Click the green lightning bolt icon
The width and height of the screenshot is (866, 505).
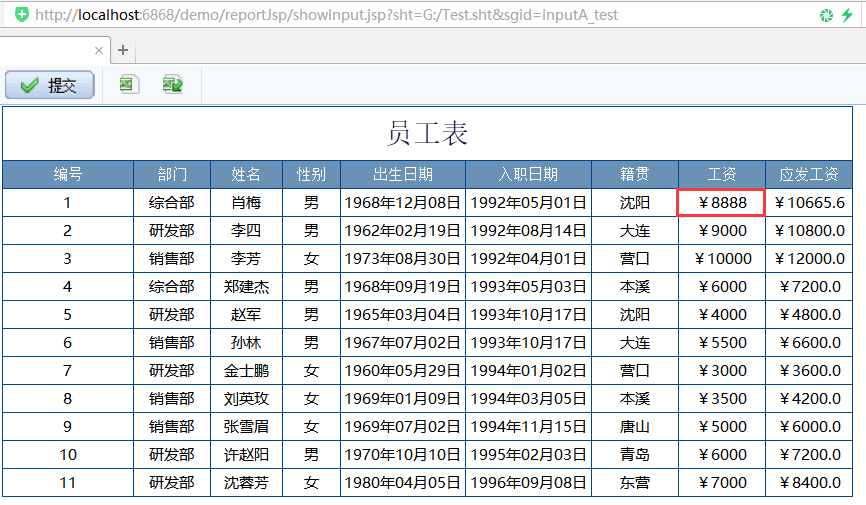[x=847, y=15]
